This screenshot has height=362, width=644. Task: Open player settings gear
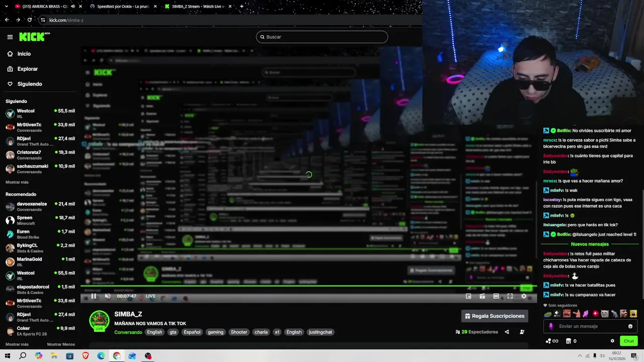point(524,296)
